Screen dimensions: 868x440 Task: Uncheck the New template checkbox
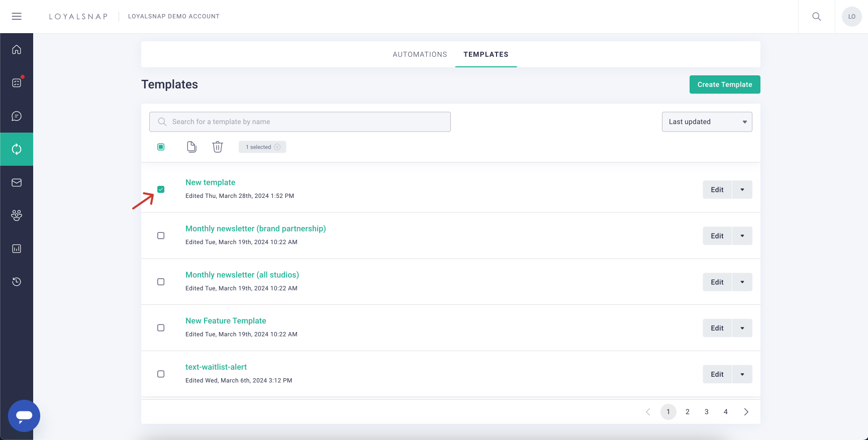click(x=161, y=189)
